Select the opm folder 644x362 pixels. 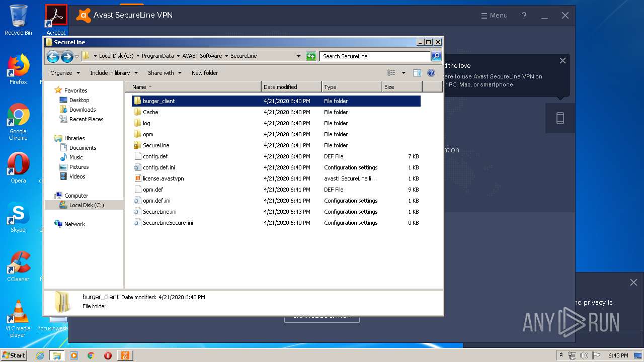pos(276,134)
